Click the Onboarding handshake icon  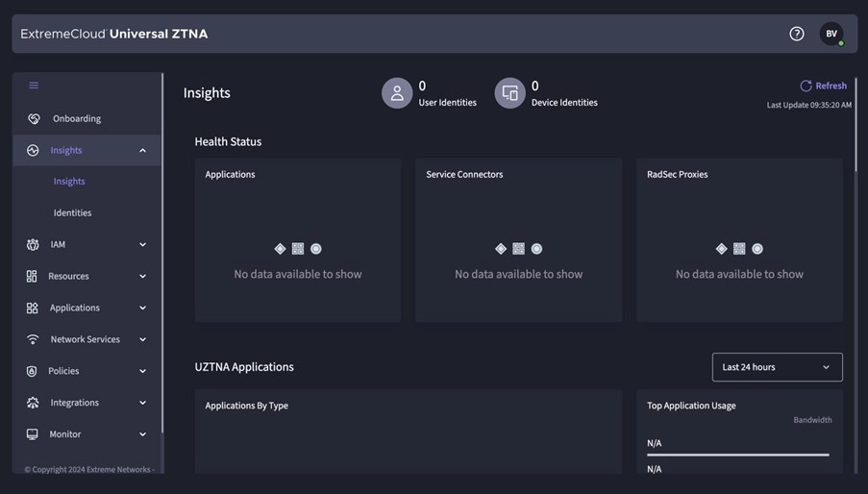pyautogui.click(x=34, y=119)
